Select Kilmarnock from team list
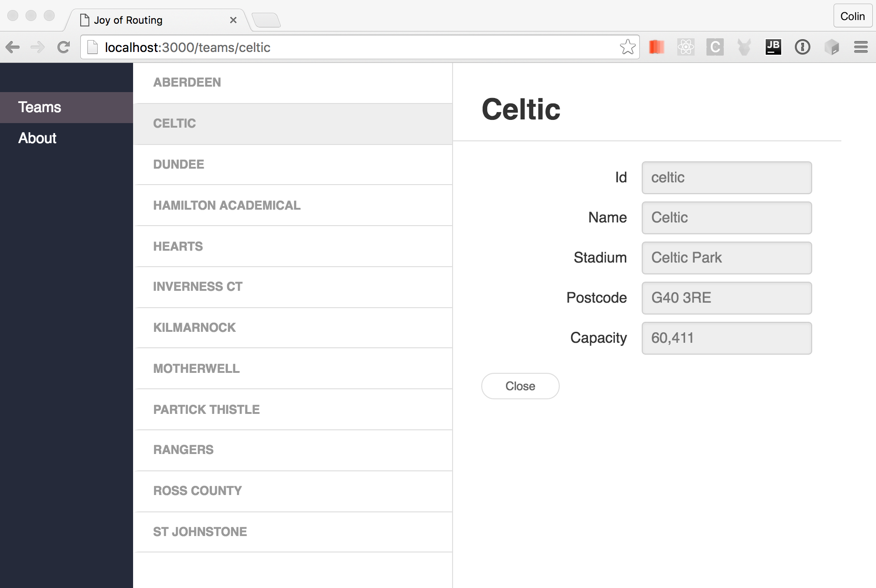This screenshot has height=588, width=876. pos(293,328)
